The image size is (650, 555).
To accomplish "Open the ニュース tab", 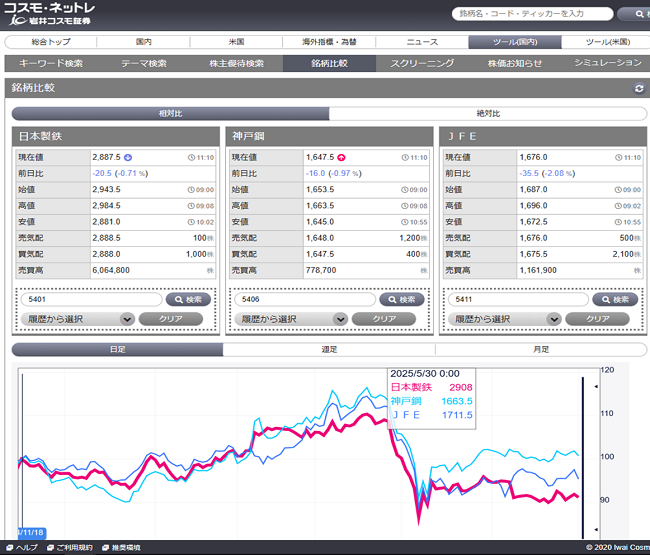I will (422, 42).
